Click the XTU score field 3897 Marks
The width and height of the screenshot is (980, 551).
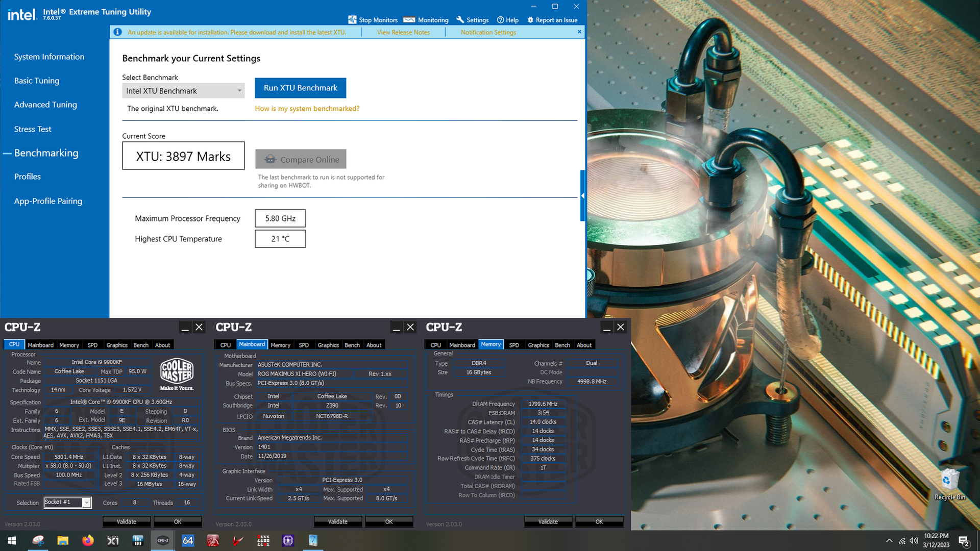tap(183, 156)
